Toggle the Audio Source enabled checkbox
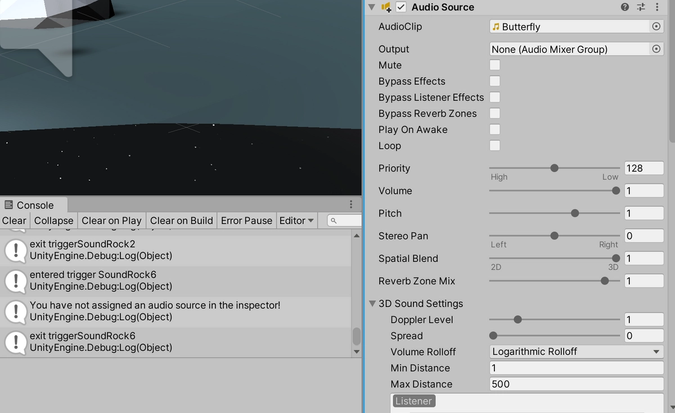Screen dimensions: 675x413 (401, 7)
